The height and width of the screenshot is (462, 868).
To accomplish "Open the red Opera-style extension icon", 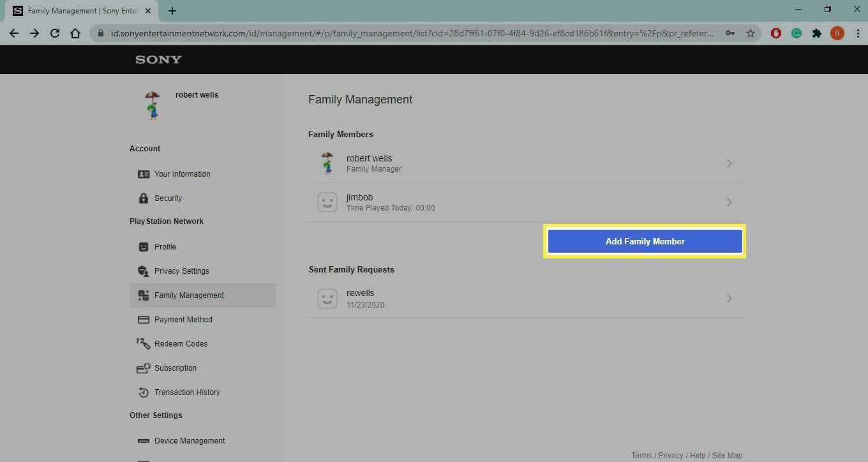I will point(776,33).
